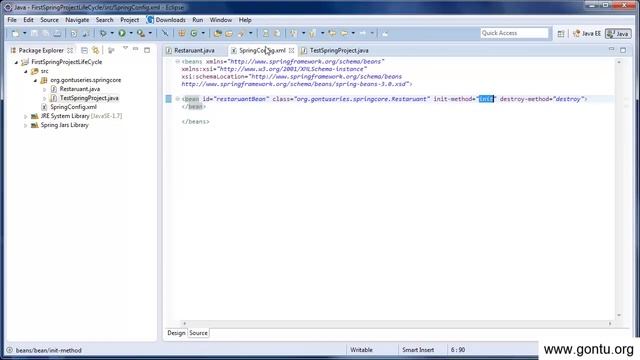Image resolution: width=640 pixels, height=360 pixels.
Task: Open the Navigate menu
Action: 77,20
